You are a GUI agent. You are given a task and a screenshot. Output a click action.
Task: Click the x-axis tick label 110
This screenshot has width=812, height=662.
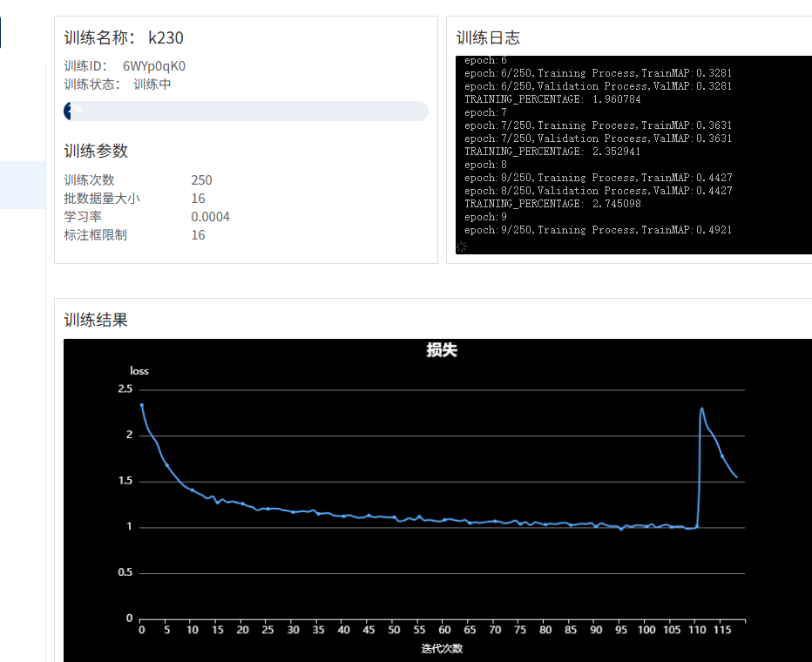pos(697,630)
